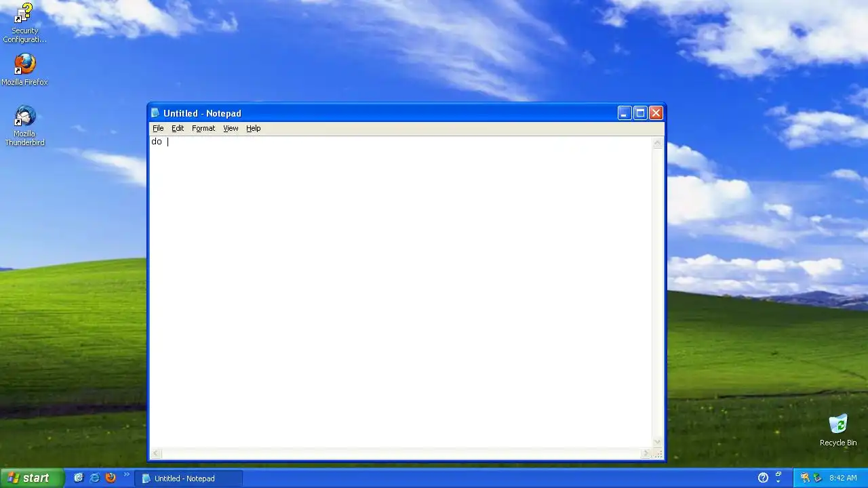Minimize the Notepad window

(x=625, y=113)
